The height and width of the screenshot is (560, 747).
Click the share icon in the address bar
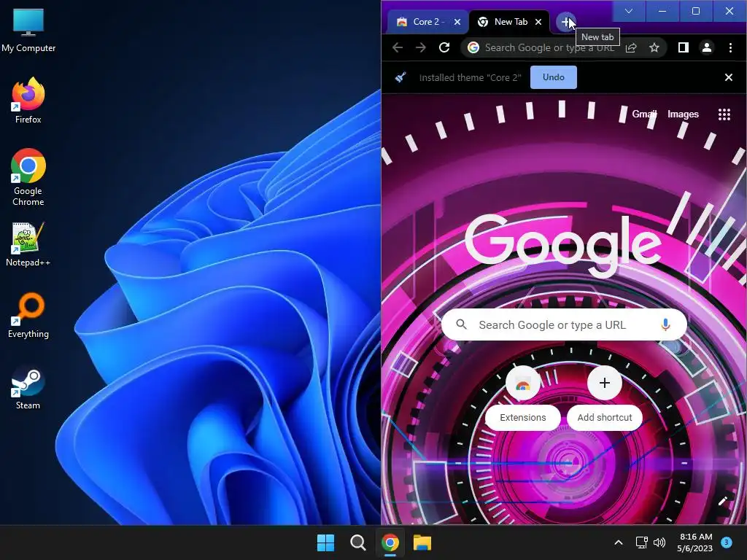click(631, 47)
